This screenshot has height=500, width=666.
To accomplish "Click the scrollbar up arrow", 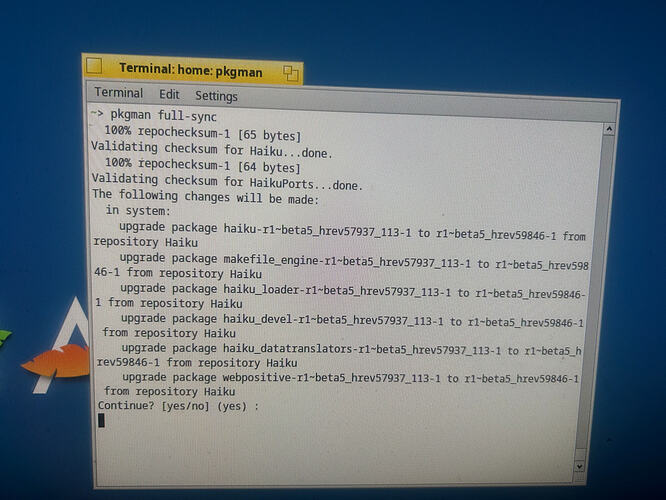I will 609,129.
